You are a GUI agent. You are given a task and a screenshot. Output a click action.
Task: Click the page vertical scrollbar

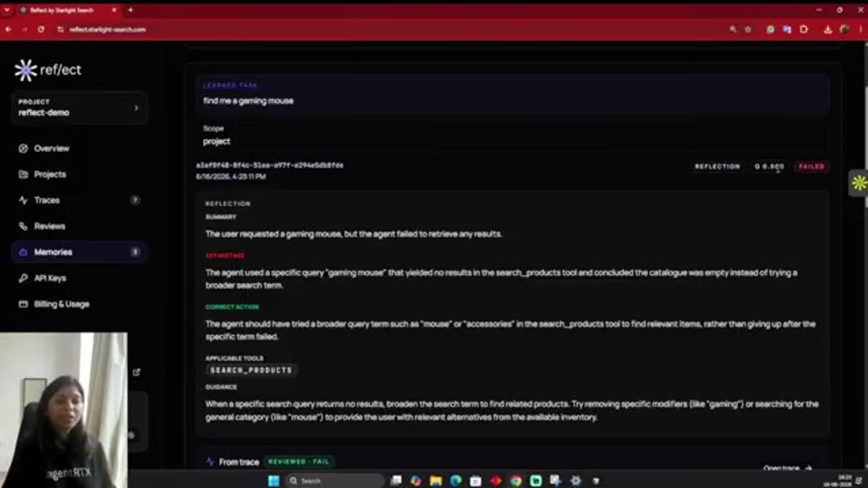point(864,255)
